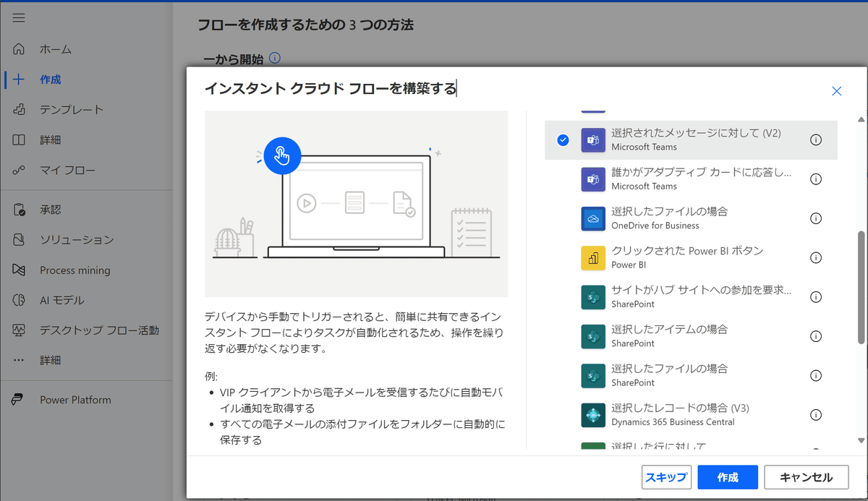Click the laptop flow illustration image
The height and width of the screenshot is (501, 868).
(x=357, y=204)
